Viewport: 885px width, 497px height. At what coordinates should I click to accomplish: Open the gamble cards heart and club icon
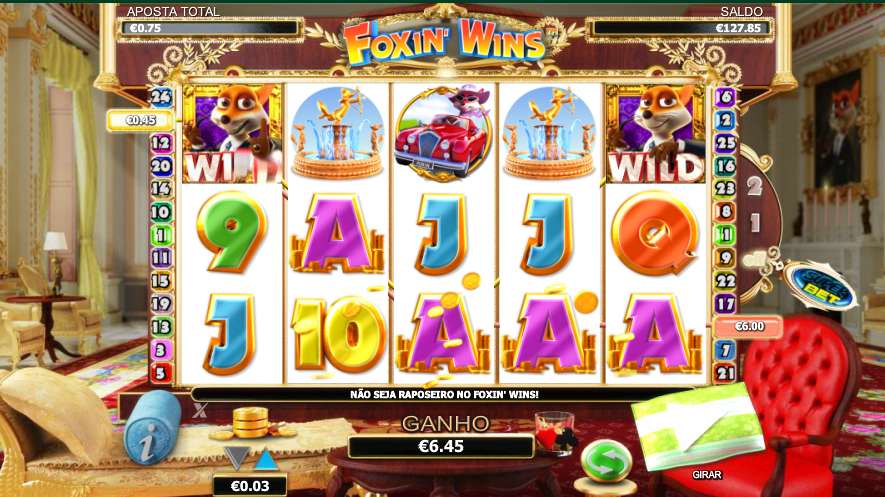pos(555,435)
